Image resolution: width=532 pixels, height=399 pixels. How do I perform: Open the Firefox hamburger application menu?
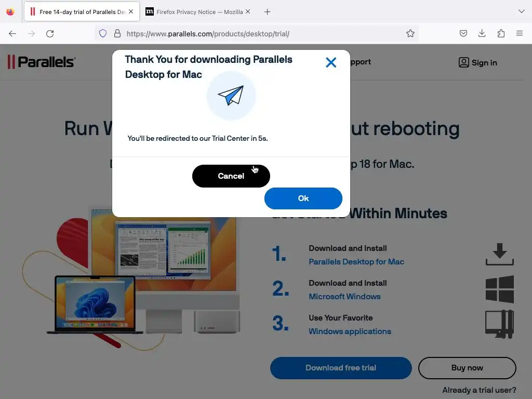click(x=520, y=33)
